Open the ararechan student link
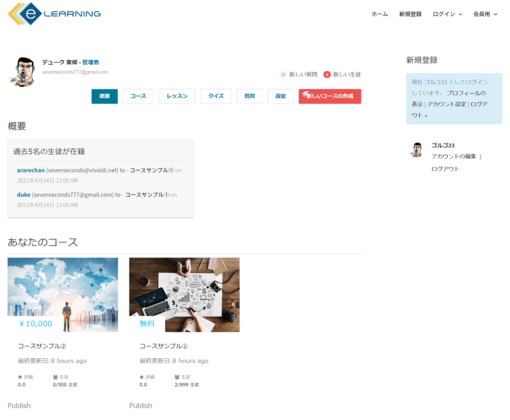Image resolution: width=510 pixels, height=420 pixels. click(31, 170)
